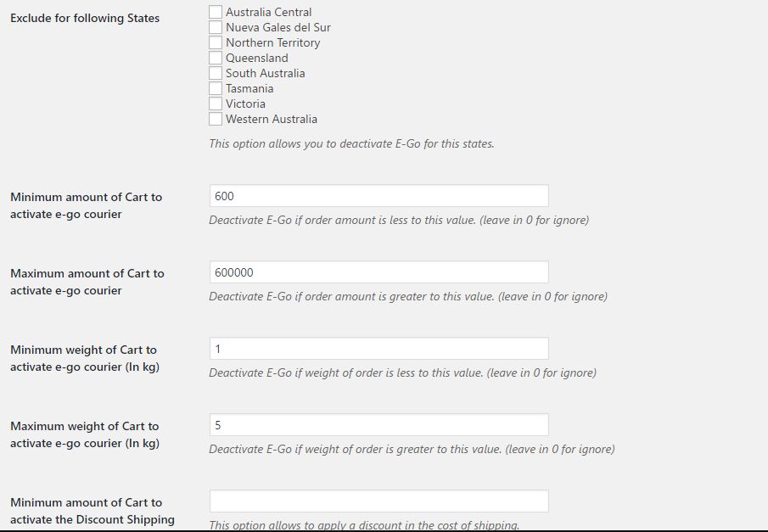Select the South Australia checkbox
This screenshot has height=532, width=768.
216,73
